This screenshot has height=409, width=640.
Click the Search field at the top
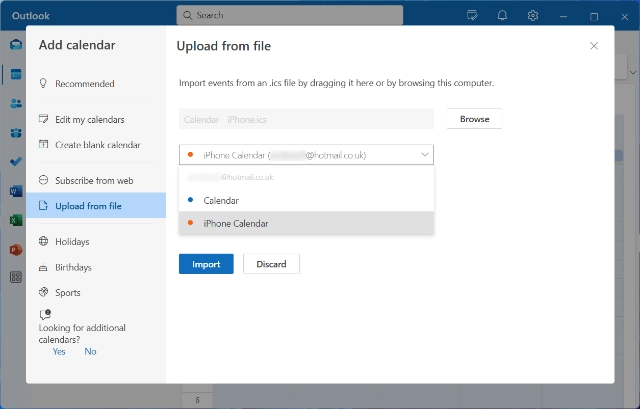tap(289, 16)
